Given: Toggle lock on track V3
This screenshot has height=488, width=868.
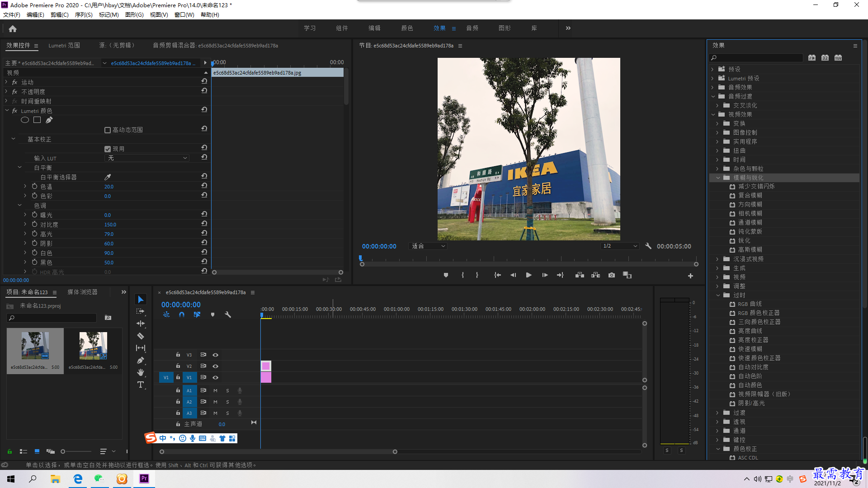Looking at the screenshot, I should click(x=178, y=355).
